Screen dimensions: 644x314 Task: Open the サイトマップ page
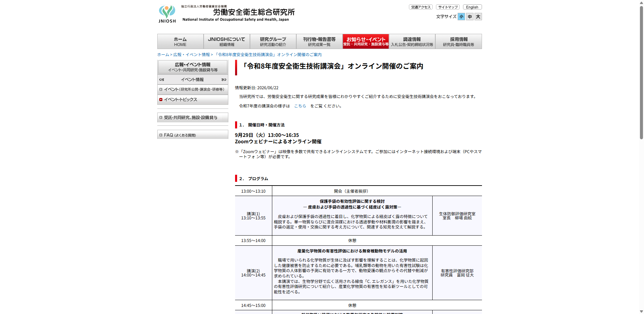point(448,7)
